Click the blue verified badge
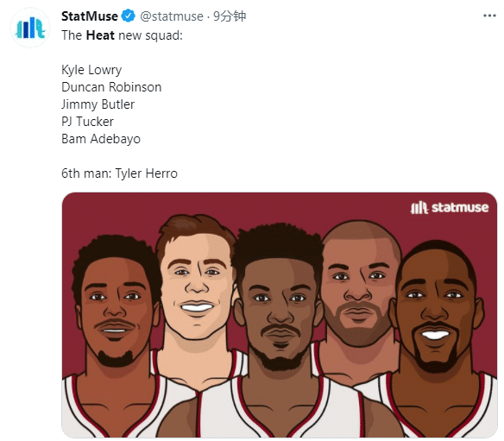 [128, 16]
